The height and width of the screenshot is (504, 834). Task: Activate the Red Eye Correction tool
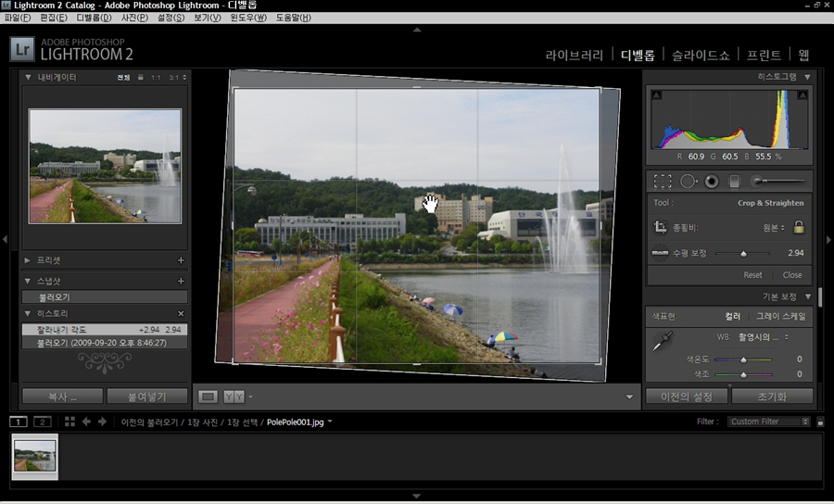[x=711, y=182]
